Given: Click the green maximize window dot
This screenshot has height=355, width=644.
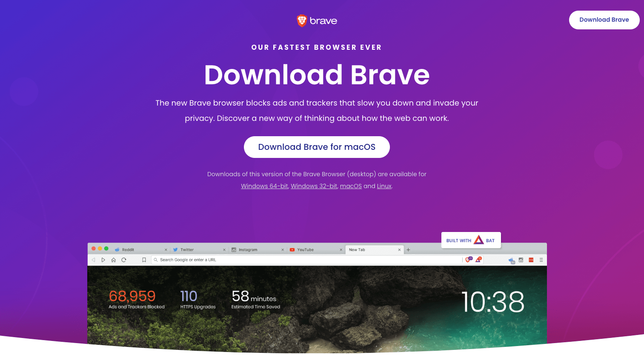Looking at the screenshot, I should [x=106, y=249].
